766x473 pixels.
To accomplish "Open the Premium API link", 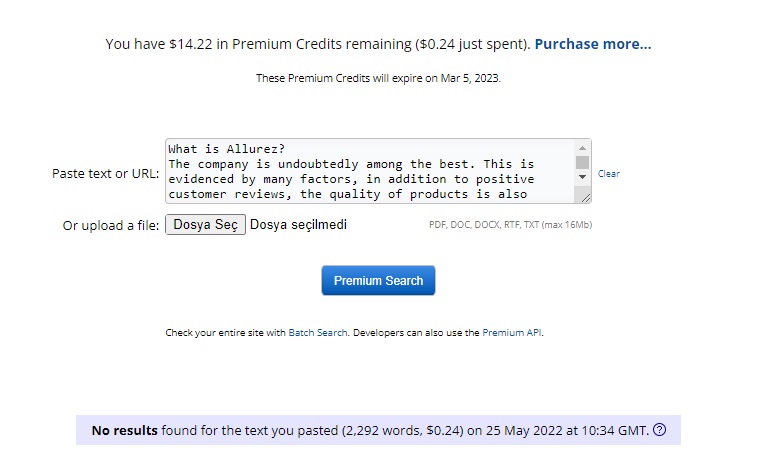I will point(511,333).
